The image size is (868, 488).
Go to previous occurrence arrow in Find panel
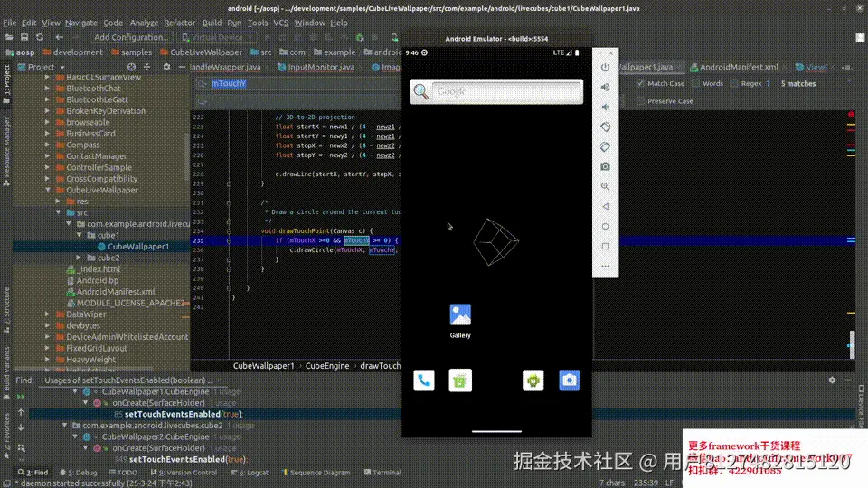click(x=21, y=412)
